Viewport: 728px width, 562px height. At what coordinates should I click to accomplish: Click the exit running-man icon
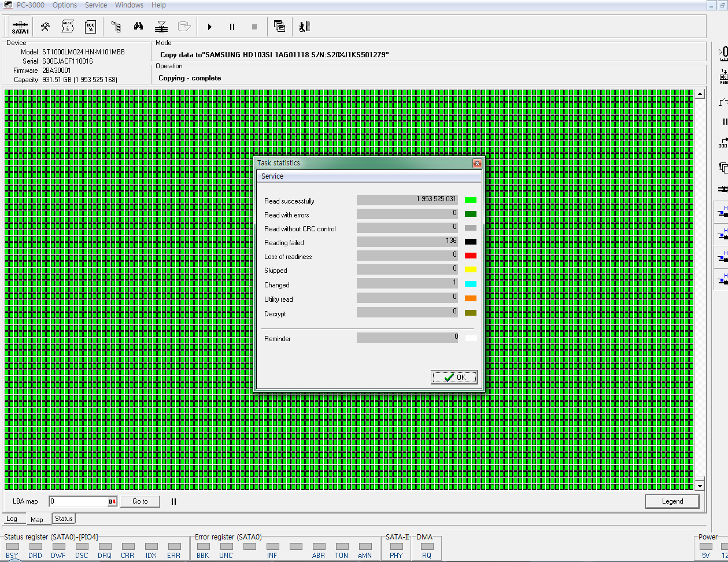(x=305, y=27)
